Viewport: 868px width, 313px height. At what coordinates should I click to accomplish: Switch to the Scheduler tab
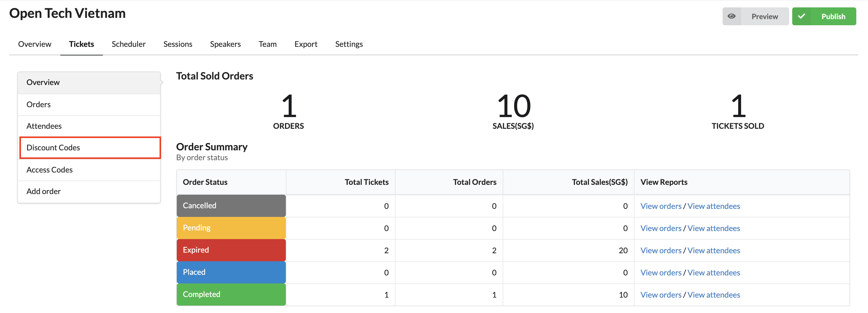[128, 44]
